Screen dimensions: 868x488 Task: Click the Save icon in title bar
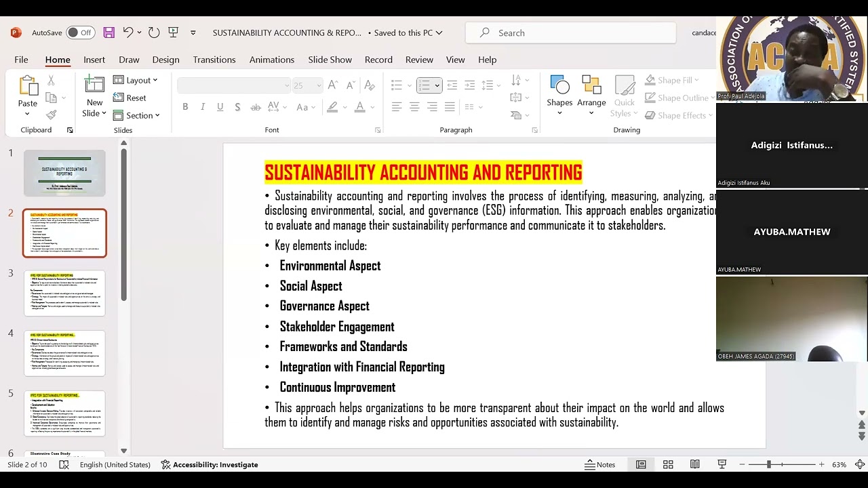(x=108, y=33)
